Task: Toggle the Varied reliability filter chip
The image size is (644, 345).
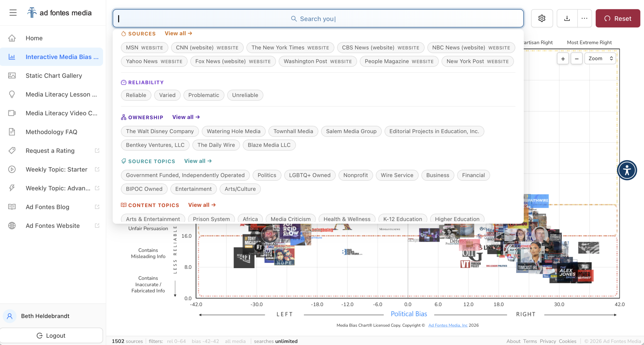Action: (x=167, y=95)
